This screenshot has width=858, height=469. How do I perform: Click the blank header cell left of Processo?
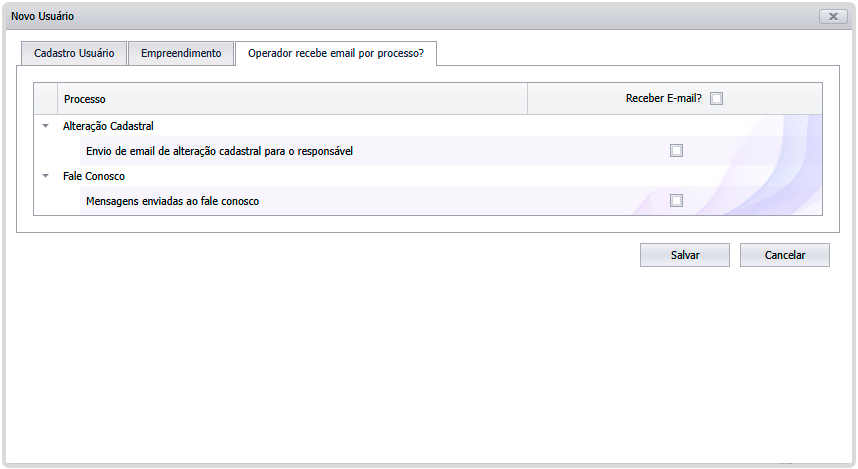46,99
